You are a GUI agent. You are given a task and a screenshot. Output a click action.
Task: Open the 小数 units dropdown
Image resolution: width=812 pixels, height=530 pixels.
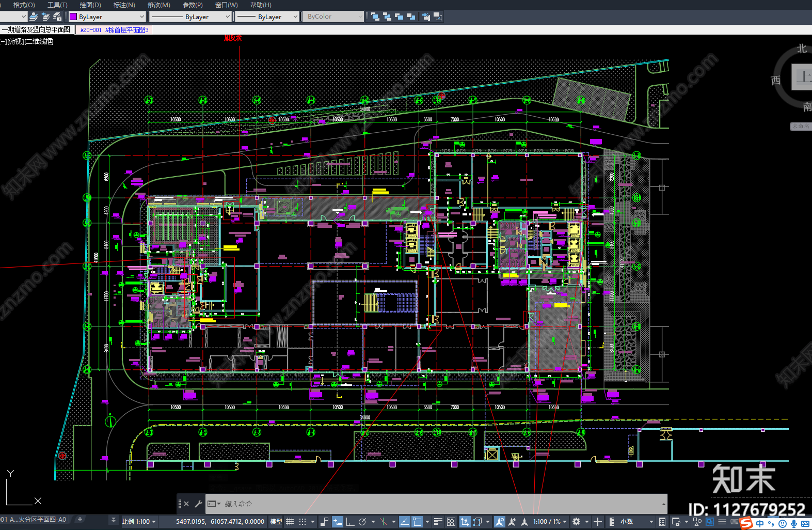[x=637, y=522]
